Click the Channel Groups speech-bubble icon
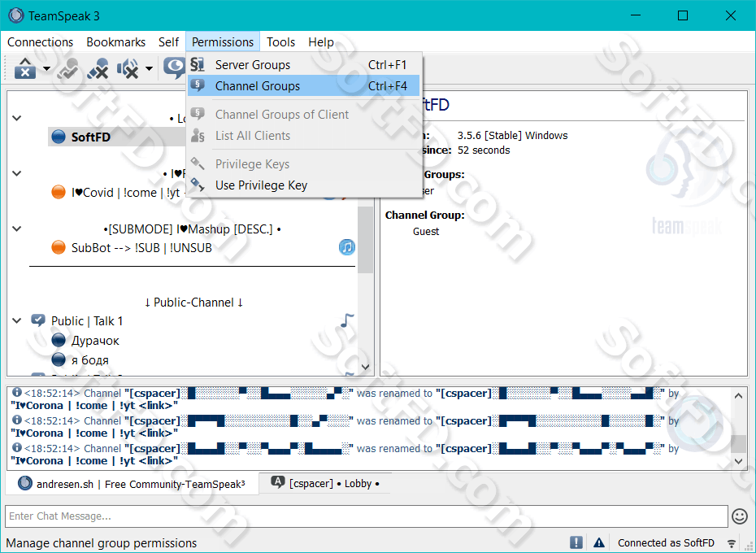Screen dimensions: 756x553 point(198,85)
